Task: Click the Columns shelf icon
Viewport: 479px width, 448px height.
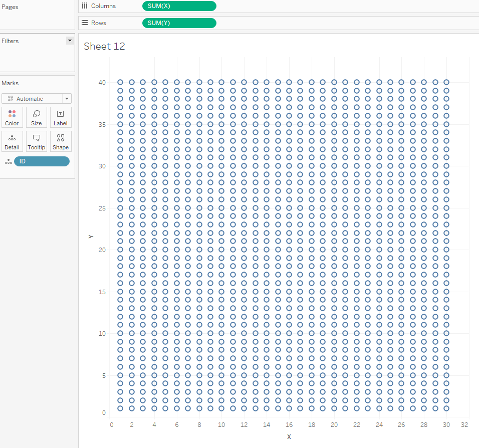Action: (85, 6)
